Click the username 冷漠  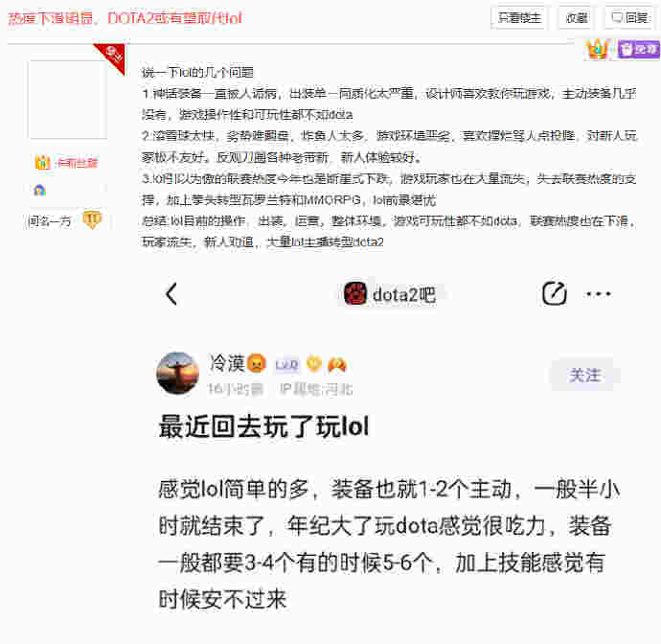227,363
